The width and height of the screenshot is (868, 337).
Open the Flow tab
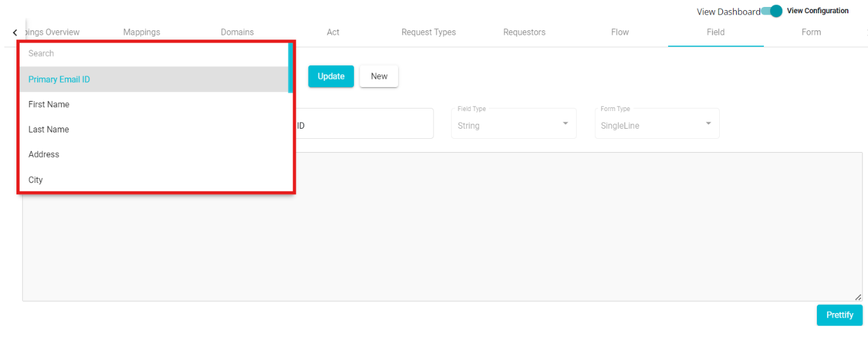[x=619, y=32]
